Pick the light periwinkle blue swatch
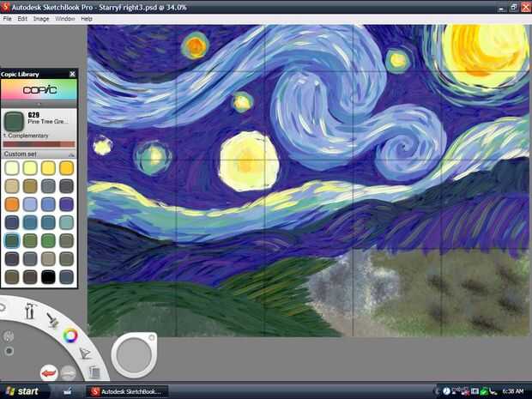 30,204
